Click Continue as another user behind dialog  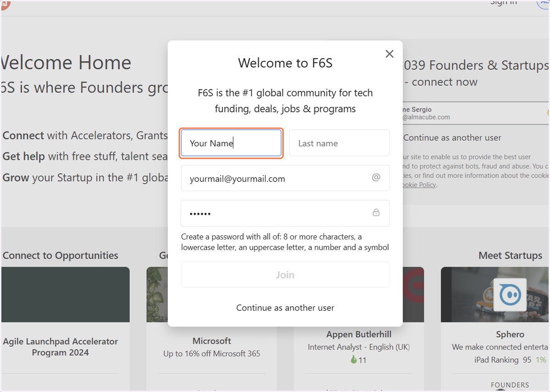click(x=452, y=138)
